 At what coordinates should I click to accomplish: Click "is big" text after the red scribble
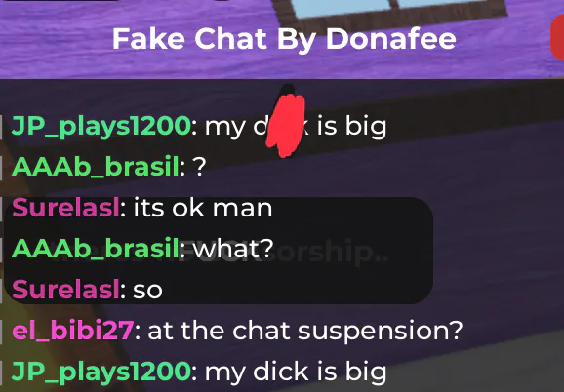[x=352, y=127]
